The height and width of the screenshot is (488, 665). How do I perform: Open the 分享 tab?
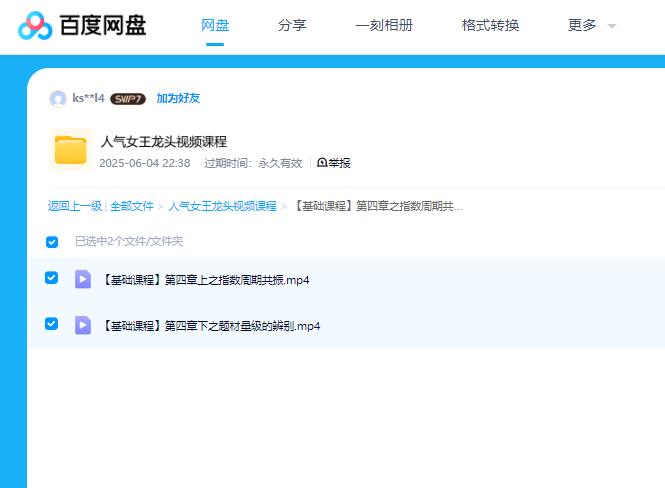292,25
